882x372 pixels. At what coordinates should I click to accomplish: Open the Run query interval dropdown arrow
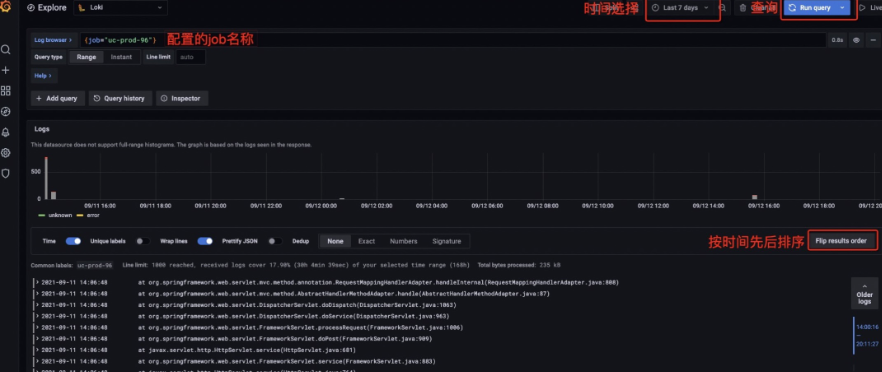point(842,8)
